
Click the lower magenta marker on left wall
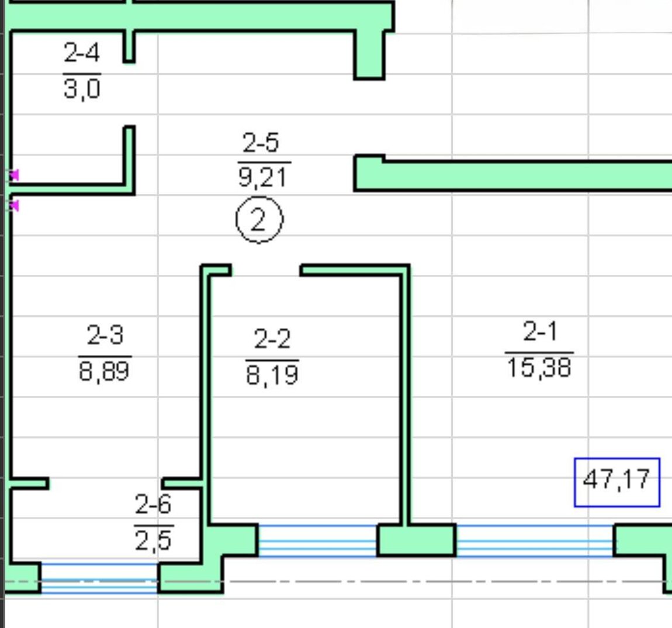click(x=14, y=205)
